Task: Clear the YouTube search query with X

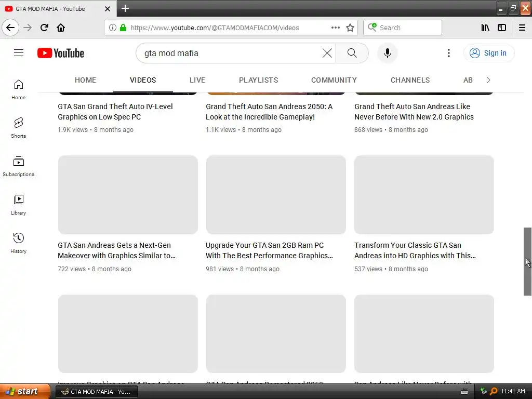Action: click(x=327, y=53)
